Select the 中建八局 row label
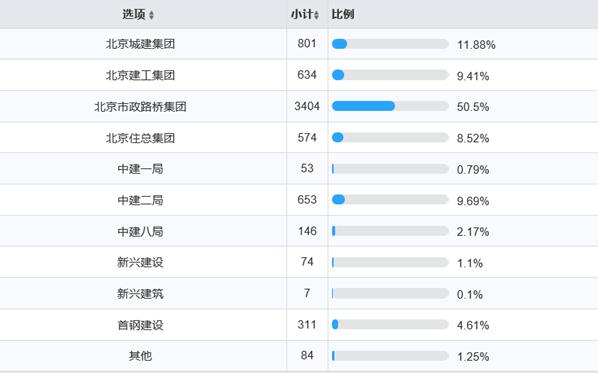This screenshot has height=373, width=598. pos(140,231)
